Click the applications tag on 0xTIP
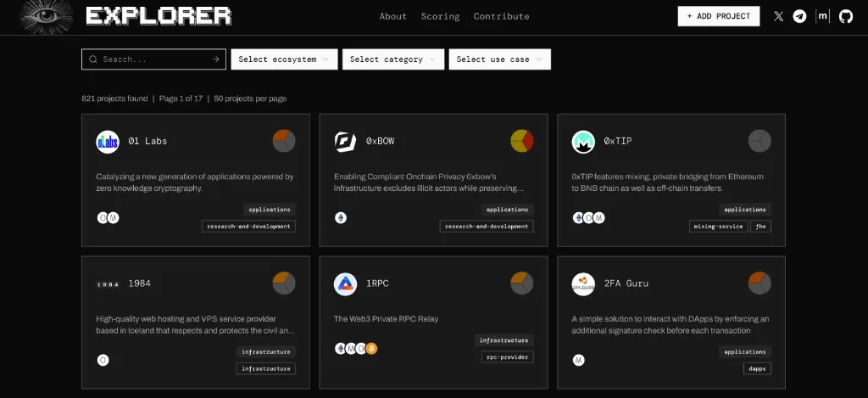 745,210
